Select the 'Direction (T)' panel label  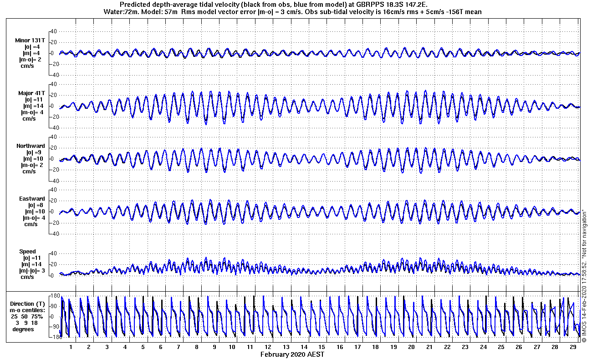(x=28, y=303)
